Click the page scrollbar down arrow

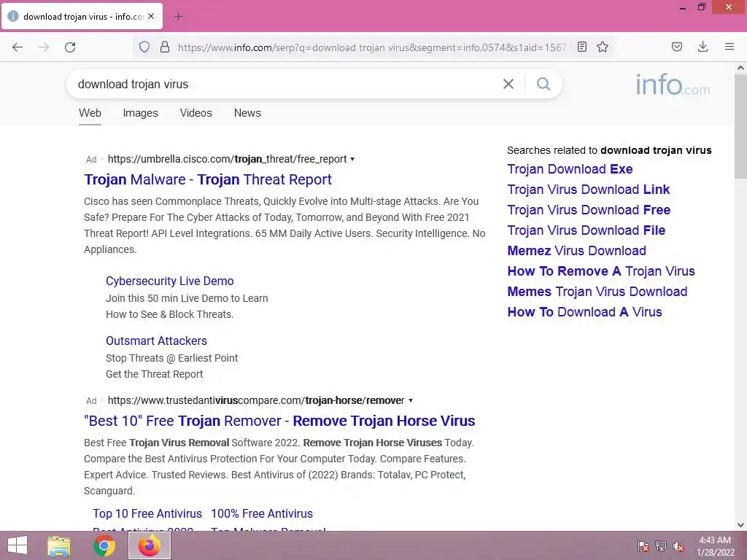pos(741,525)
